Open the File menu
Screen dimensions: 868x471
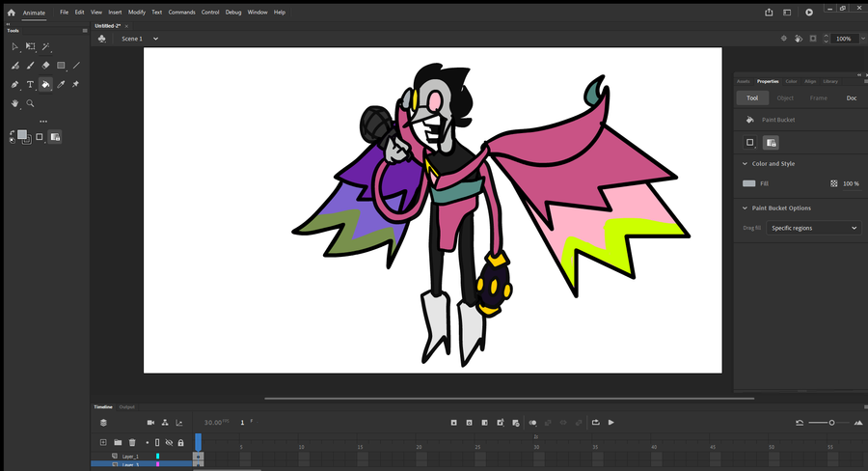click(x=65, y=13)
